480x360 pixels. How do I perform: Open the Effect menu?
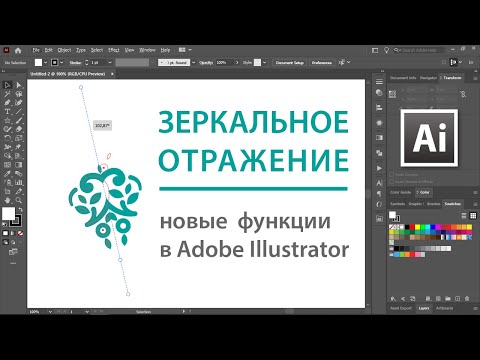(x=114, y=50)
